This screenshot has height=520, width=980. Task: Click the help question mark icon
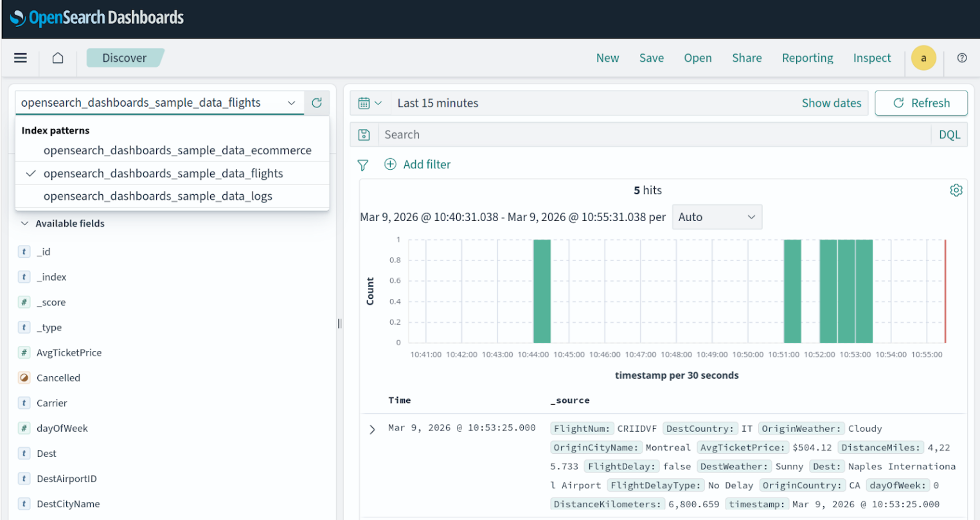961,58
